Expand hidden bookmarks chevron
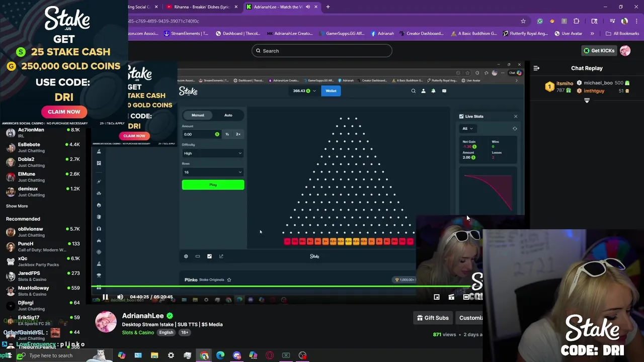This screenshot has height=362, width=644. tap(592, 34)
